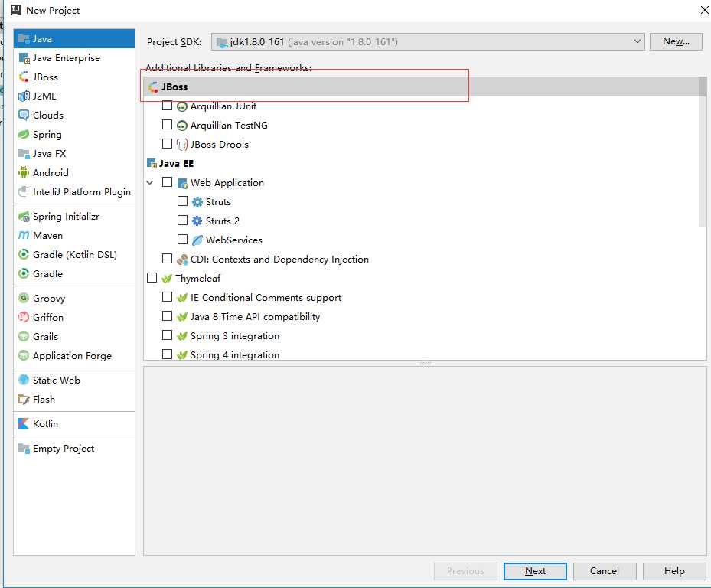Viewport: 711px width, 588px height.
Task: Click the splitter handle below frameworks list
Action: coord(426,364)
